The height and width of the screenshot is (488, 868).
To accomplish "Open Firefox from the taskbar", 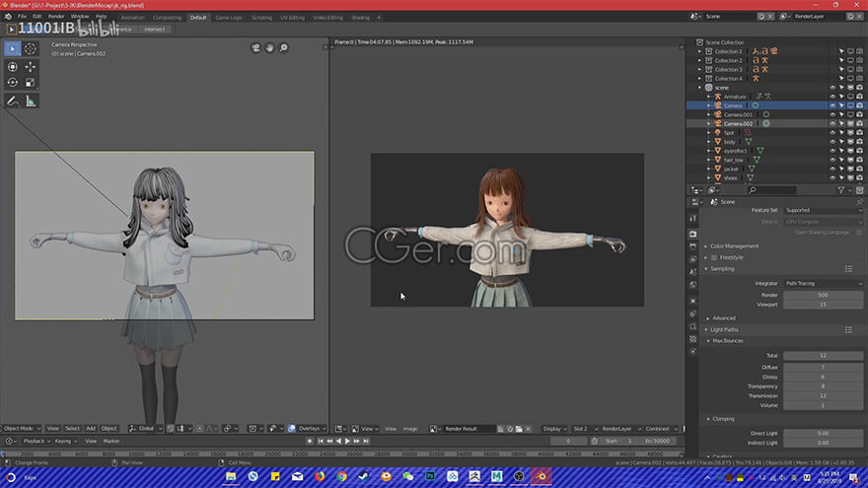I will click(x=320, y=476).
